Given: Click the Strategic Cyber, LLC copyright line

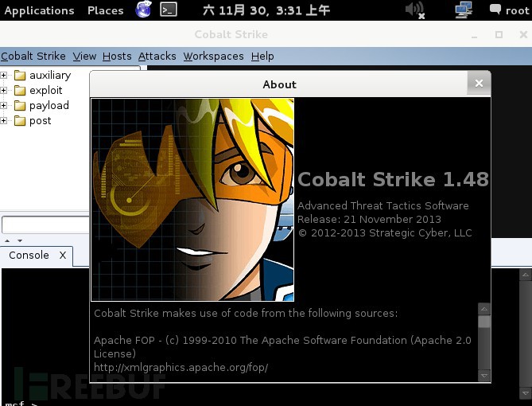Looking at the screenshot, I should coord(385,232).
